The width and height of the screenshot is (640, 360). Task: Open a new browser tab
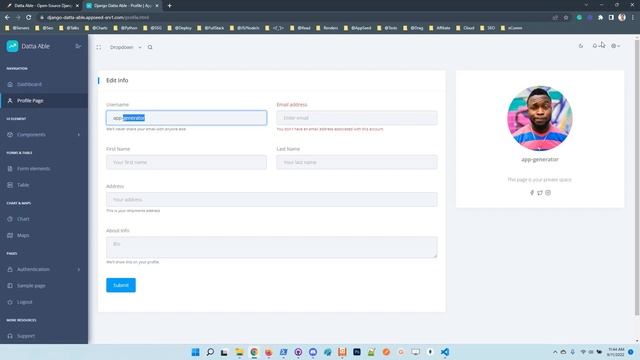click(169, 6)
